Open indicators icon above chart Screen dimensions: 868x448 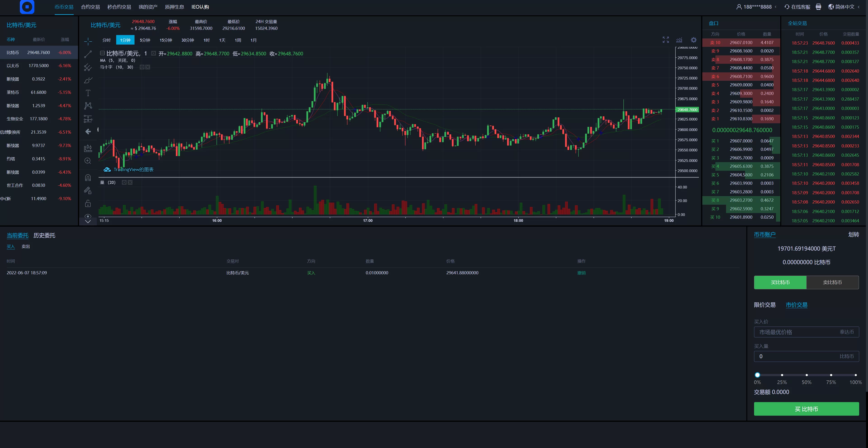(679, 40)
